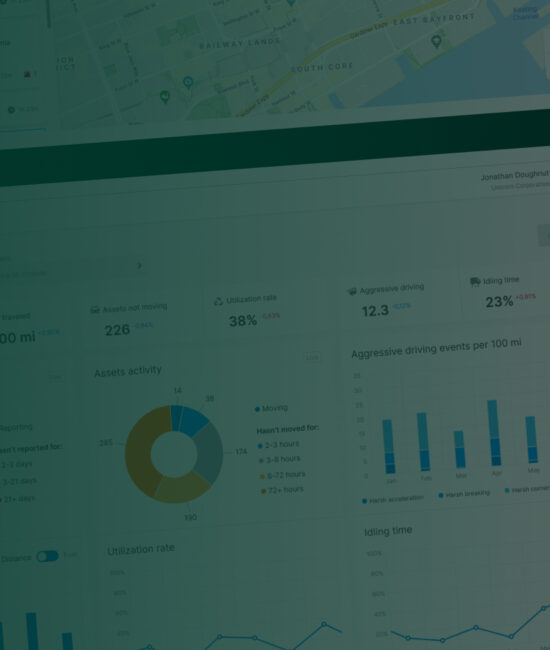The width and height of the screenshot is (550, 650).
Task: Expand the chevron arrow in the filter row
Action: click(x=140, y=265)
